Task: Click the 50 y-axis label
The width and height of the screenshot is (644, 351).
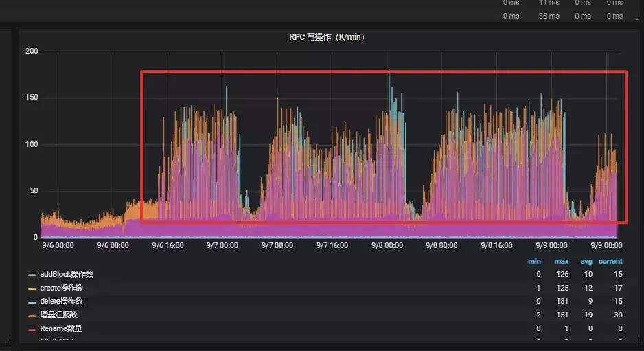Action: [x=34, y=190]
